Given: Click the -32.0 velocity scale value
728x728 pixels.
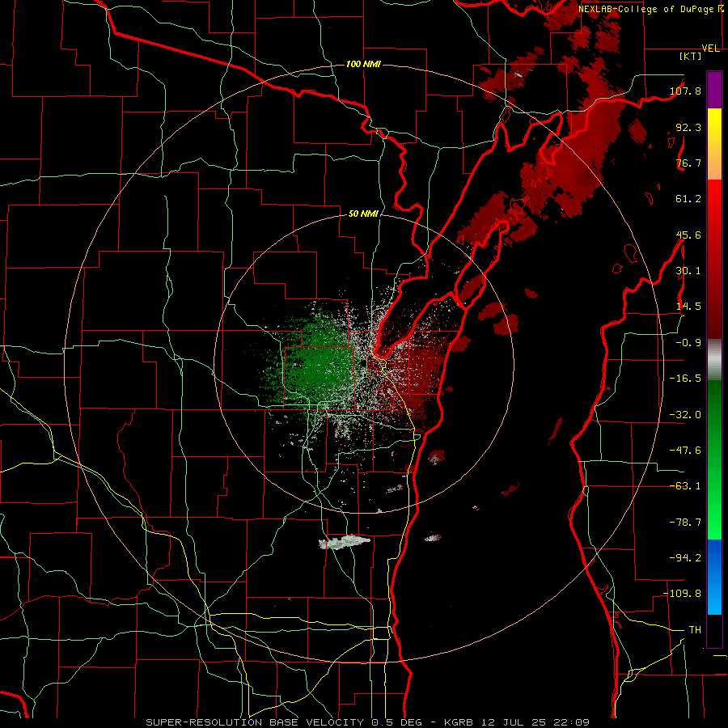Looking at the screenshot, I should coord(685,415).
